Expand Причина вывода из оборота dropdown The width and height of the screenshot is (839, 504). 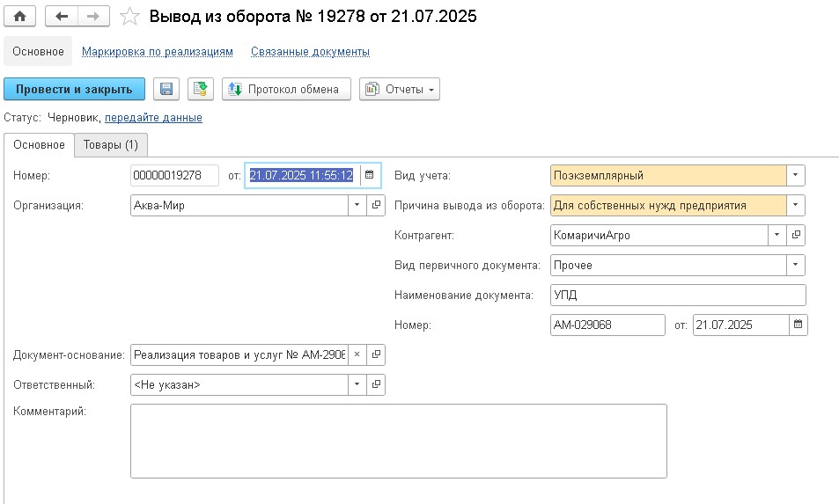click(796, 205)
